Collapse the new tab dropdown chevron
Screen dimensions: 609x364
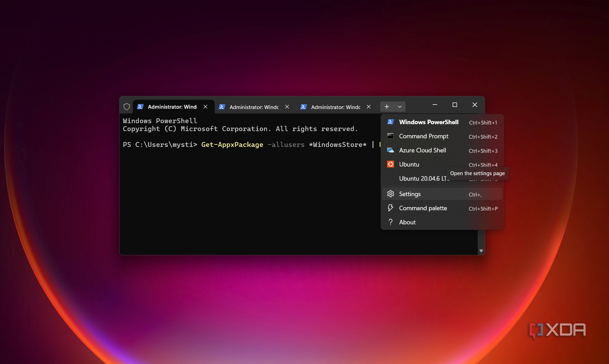(x=400, y=107)
